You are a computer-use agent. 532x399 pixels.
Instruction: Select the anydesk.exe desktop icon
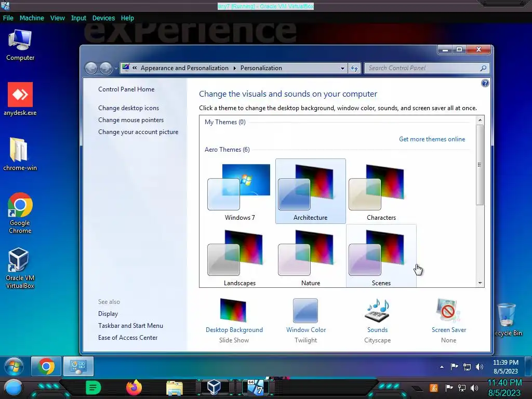click(20, 99)
